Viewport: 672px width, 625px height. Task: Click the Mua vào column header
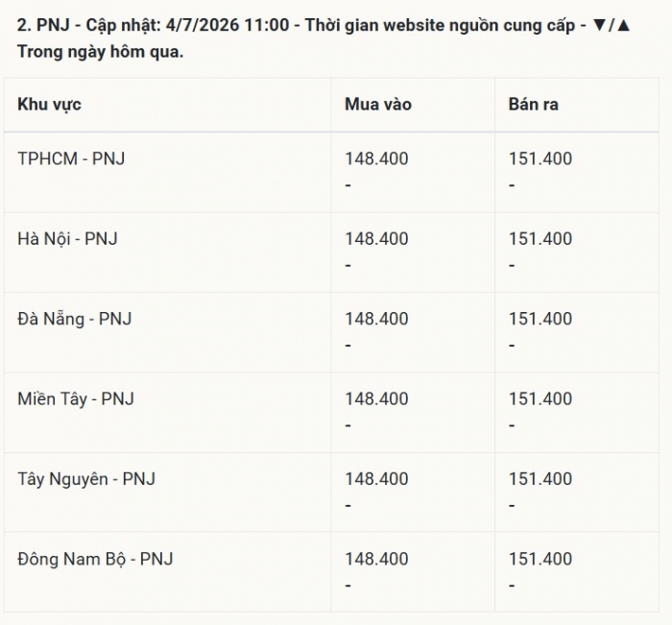pos(378,104)
